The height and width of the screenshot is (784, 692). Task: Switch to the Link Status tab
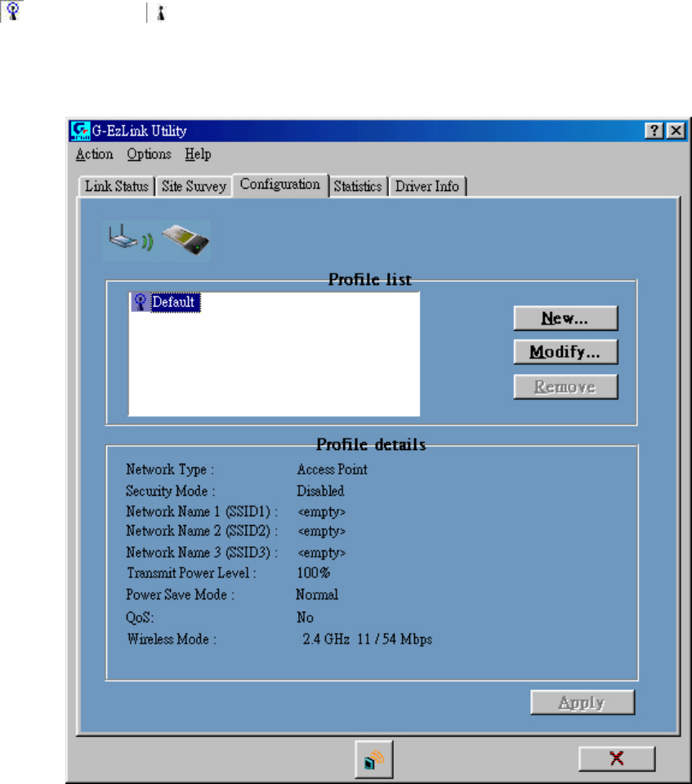[x=117, y=186]
